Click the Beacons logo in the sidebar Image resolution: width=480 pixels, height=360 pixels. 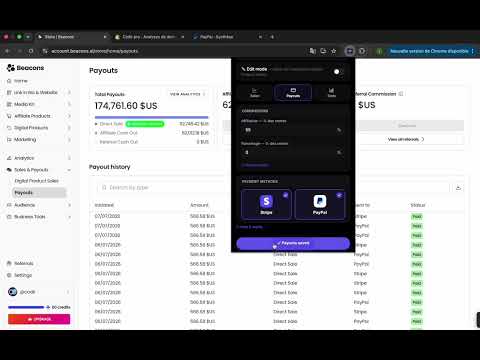coord(25,68)
